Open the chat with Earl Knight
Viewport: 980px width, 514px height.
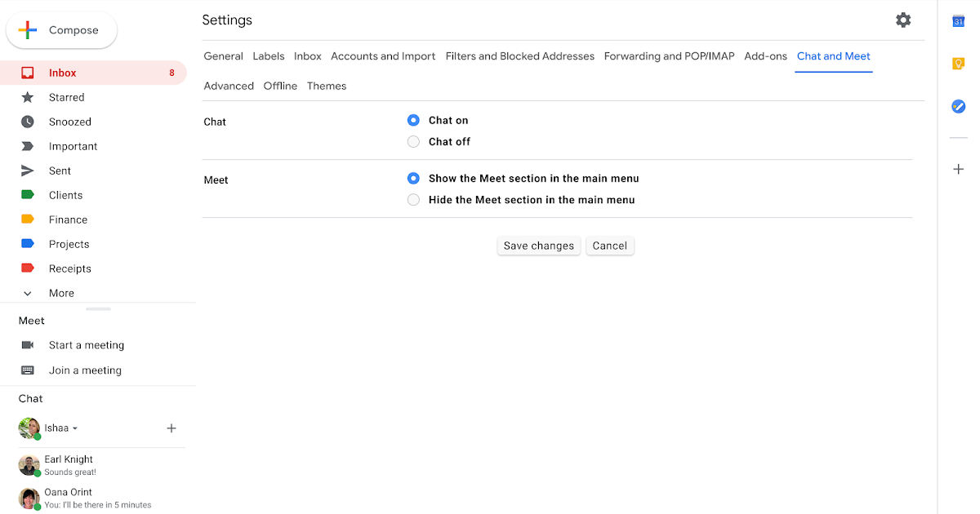69,465
